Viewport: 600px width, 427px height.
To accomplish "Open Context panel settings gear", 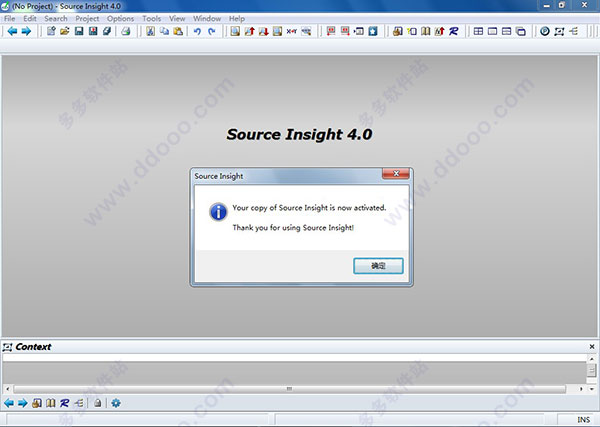I will tap(116, 403).
